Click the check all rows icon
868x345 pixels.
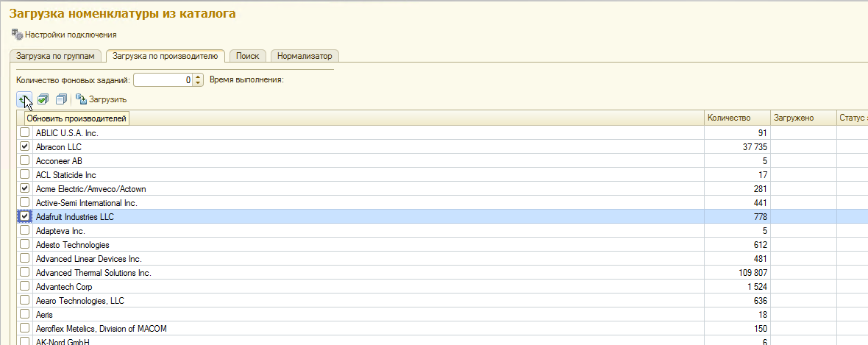coord(43,99)
